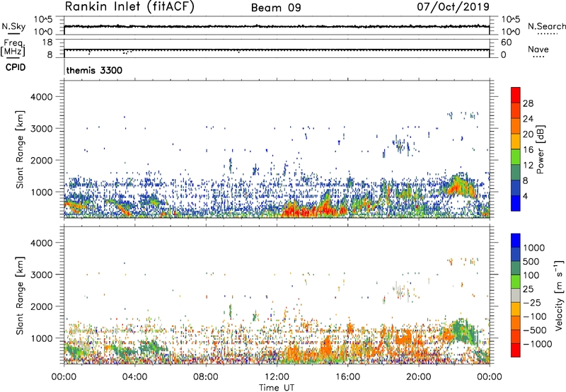Click the 'CPID' label

[16, 67]
